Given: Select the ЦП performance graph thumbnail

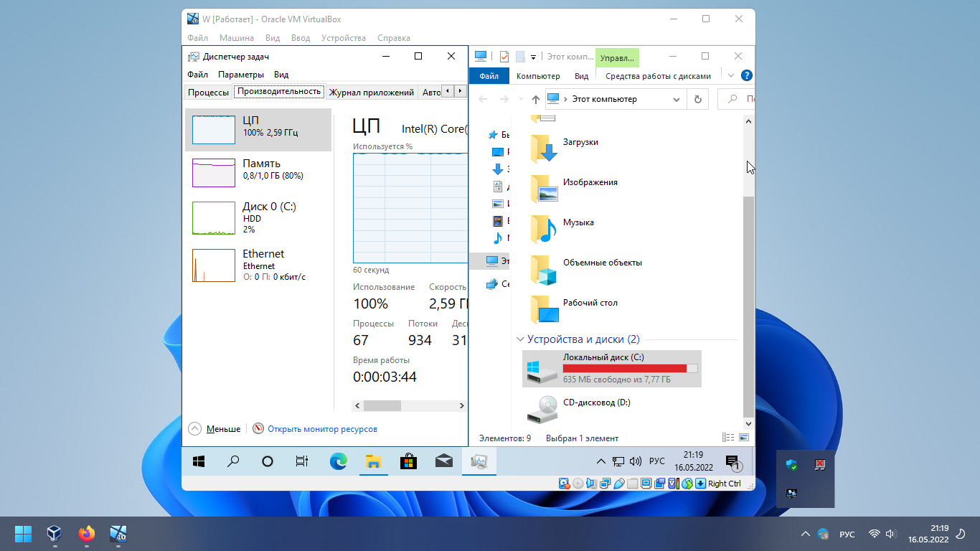Looking at the screenshot, I should (x=213, y=130).
